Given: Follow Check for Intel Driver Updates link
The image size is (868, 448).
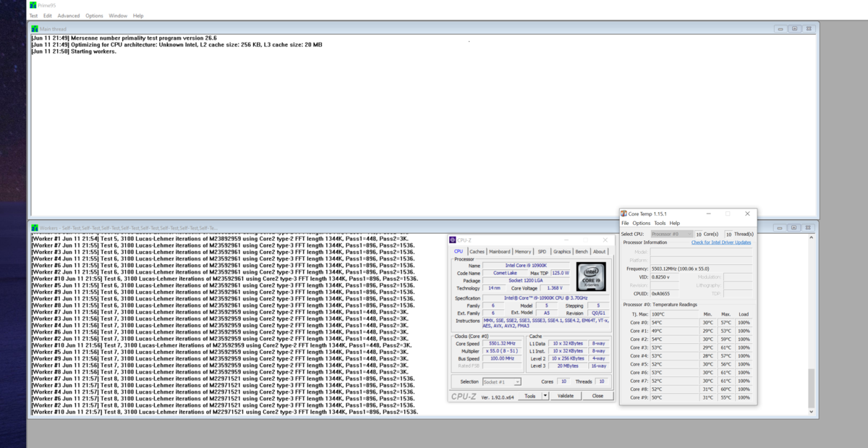Looking at the screenshot, I should [x=721, y=242].
